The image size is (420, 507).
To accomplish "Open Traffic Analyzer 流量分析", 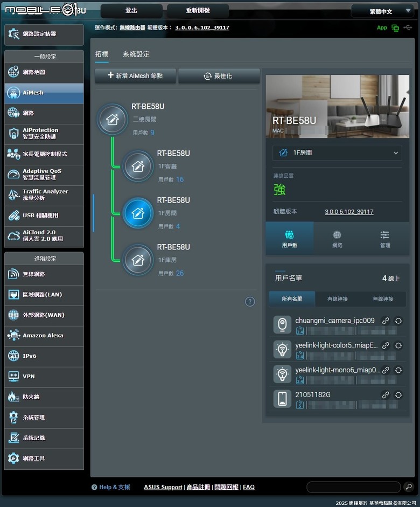I will 44,195.
